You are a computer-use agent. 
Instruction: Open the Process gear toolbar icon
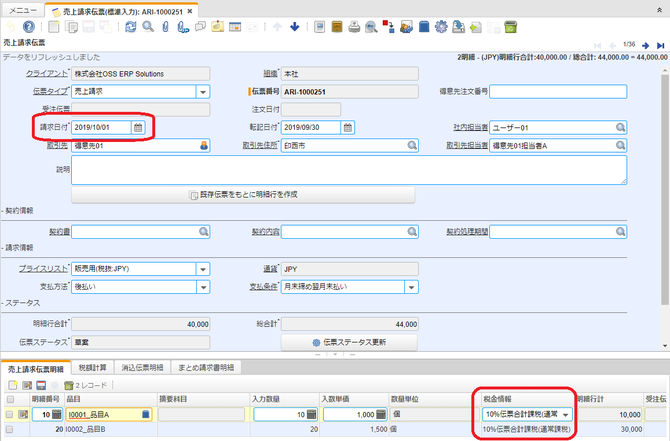tap(441, 27)
